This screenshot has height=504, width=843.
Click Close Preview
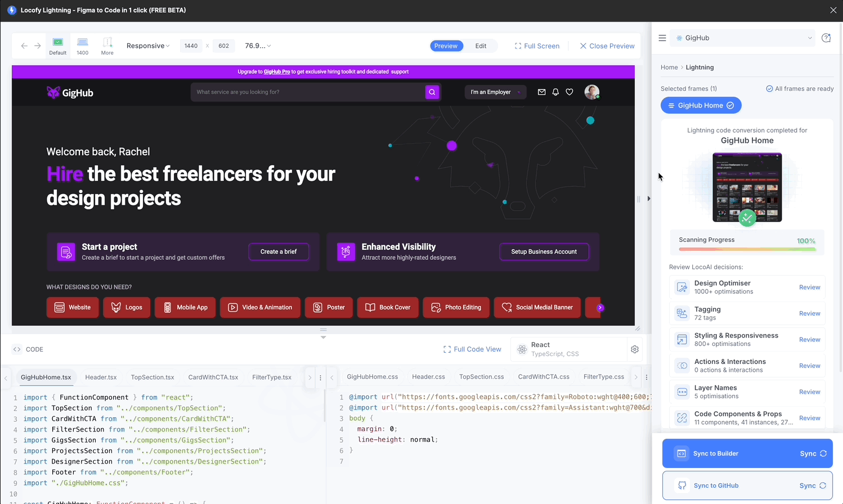click(x=607, y=46)
